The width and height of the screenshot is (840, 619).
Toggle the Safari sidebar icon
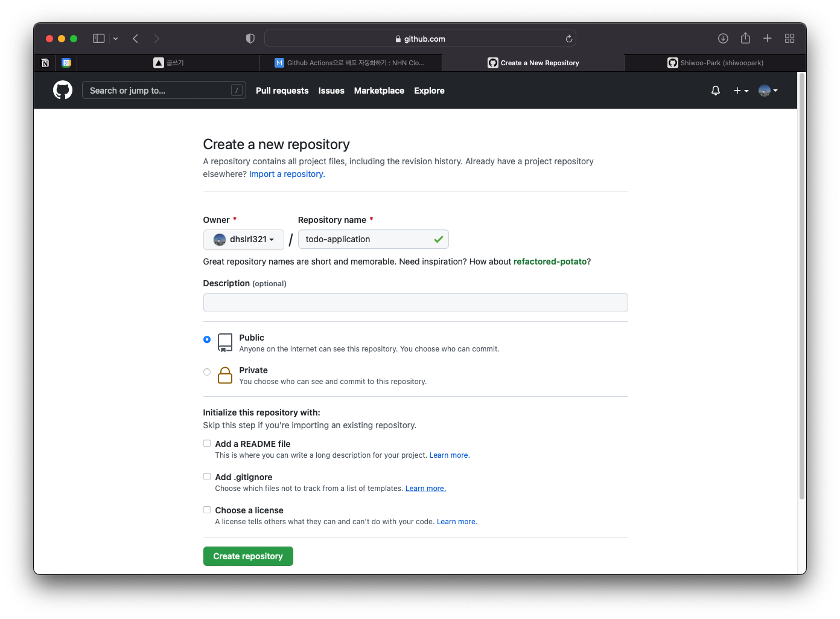coord(99,39)
